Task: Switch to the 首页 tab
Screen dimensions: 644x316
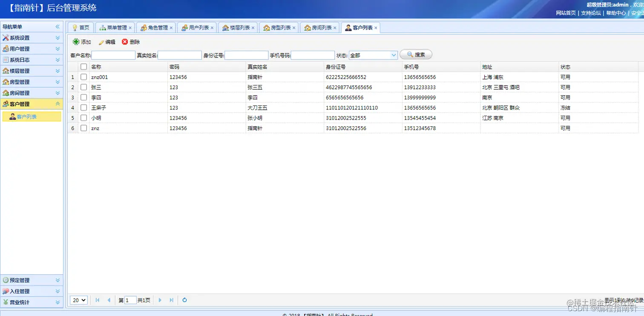Action: tap(80, 28)
